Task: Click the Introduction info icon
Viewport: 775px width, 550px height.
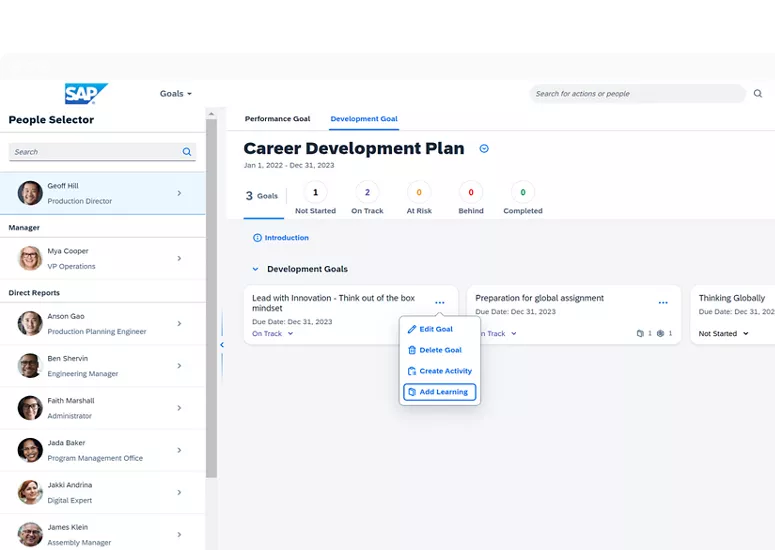Action: coord(257,238)
